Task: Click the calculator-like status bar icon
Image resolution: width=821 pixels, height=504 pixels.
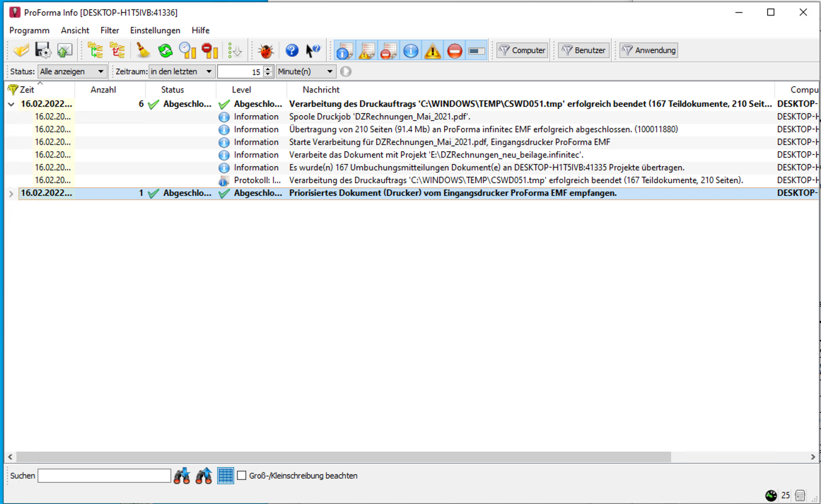Action: pos(800,495)
